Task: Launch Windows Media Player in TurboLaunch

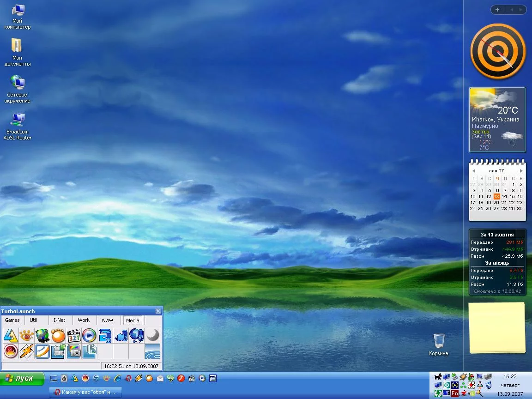Action: pos(89,336)
